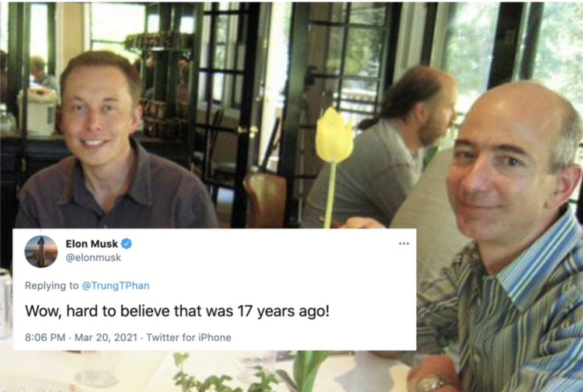
Task: Click the yellow tulip in the photo
Action: click(334, 135)
